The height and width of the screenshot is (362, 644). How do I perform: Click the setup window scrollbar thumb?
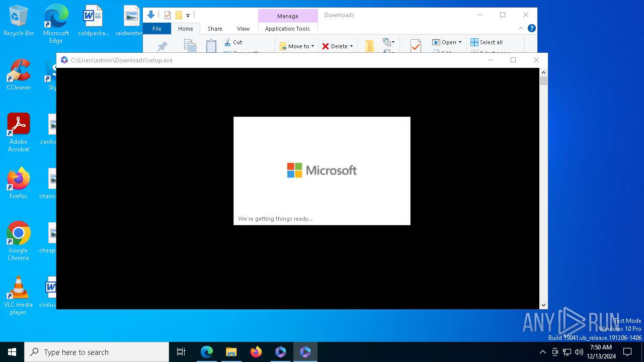click(x=543, y=81)
